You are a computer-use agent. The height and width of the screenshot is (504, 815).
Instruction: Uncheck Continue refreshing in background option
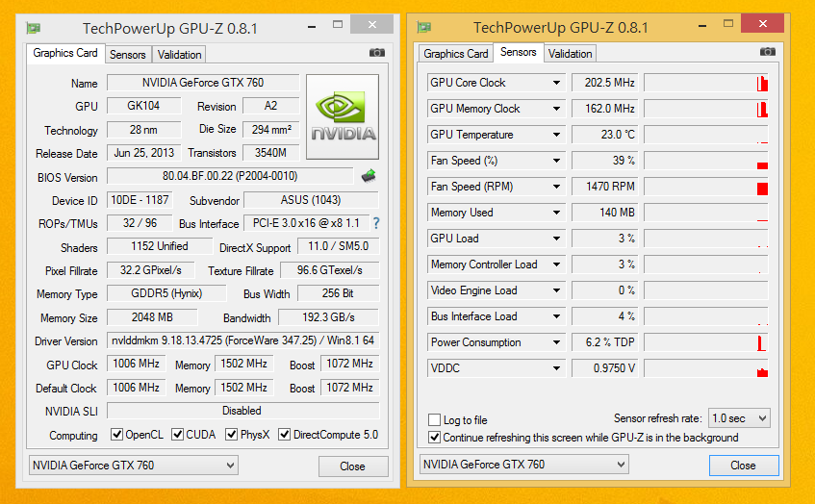(x=435, y=438)
